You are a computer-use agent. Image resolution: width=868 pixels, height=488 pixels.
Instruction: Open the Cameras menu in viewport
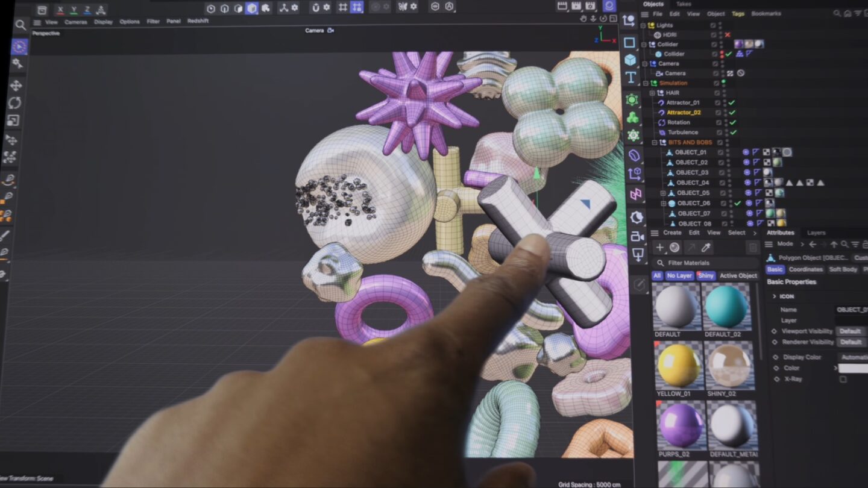[x=76, y=22]
